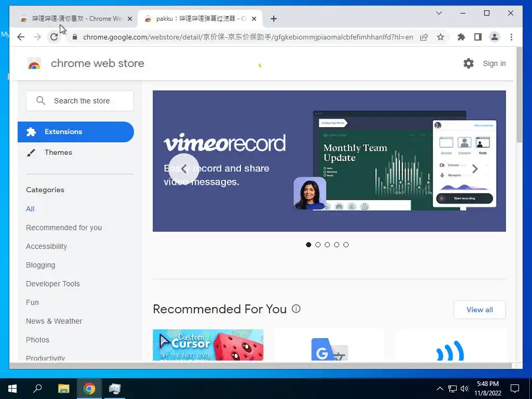Viewport: 532px width, 399px height.
Task: Select Themes in the sidebar
Action: click(58, 152)
